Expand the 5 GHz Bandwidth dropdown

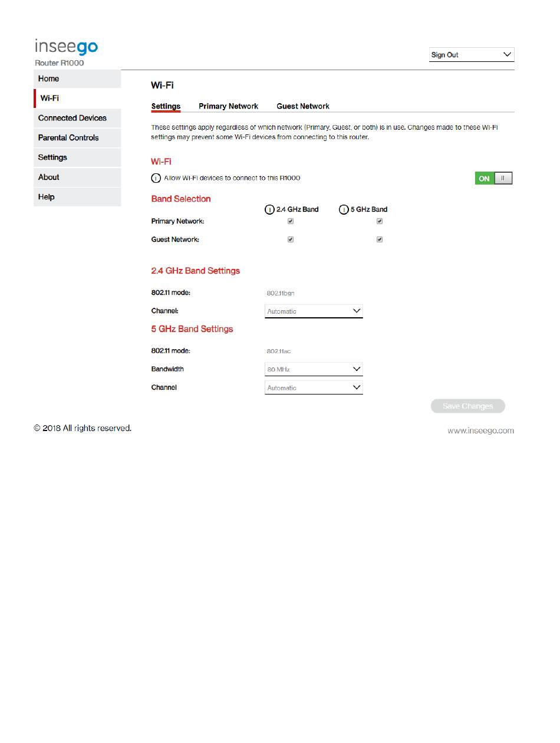[x=314, y=369]
